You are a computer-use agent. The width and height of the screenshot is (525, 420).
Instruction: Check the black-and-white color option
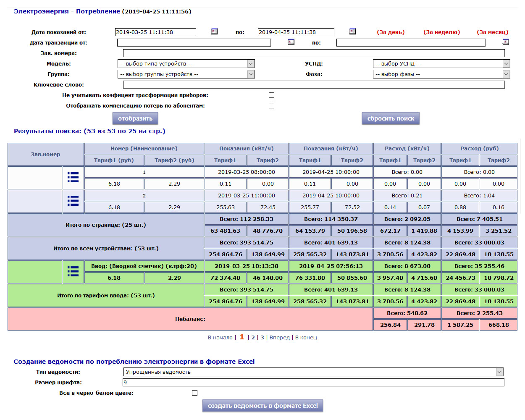coord(194,393)
